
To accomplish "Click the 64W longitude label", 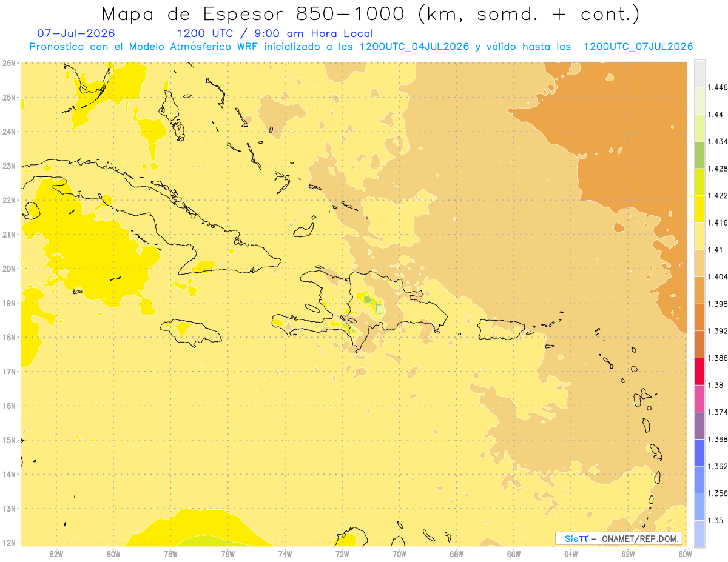I will [571, 554].
